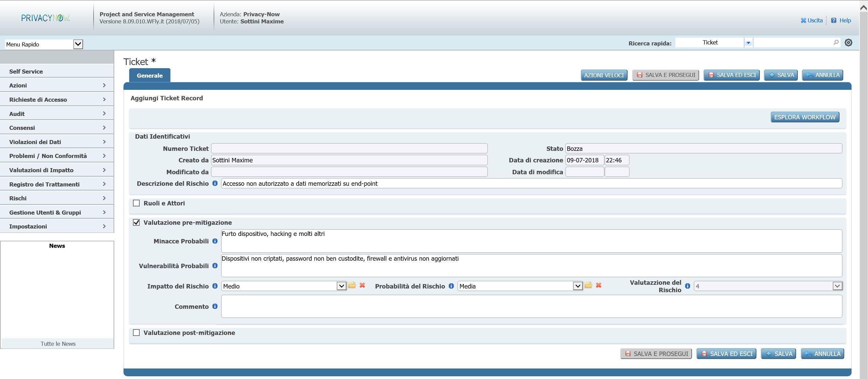The image size is (868, 379).
Task: Click info icon beside Valutazzione del Rischio
Action: [688, 286]
